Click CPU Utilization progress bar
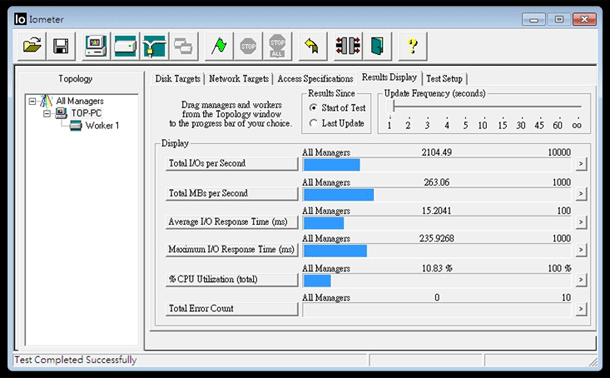This screenshot has height=378, width=610. (437, 281)
